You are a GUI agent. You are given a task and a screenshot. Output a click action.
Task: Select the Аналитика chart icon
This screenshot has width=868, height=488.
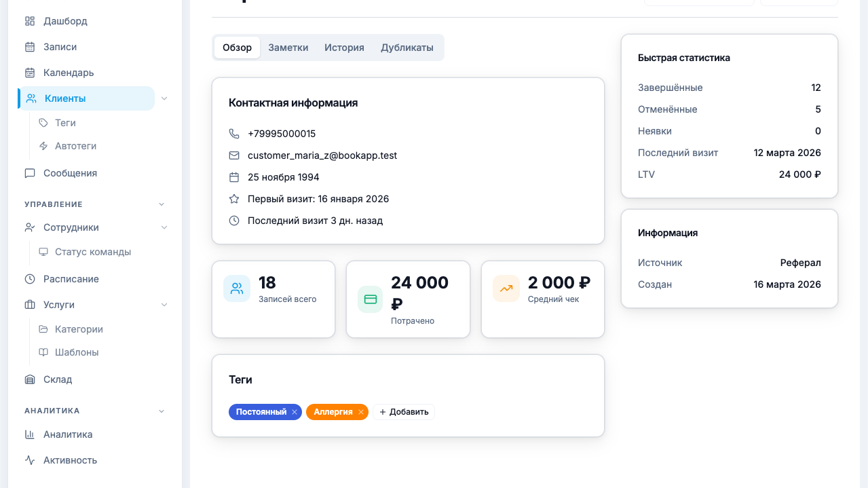click(x=29, y=434)
